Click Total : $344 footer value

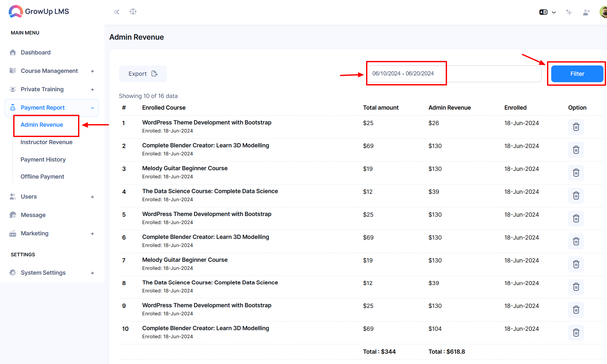point(379,352)
